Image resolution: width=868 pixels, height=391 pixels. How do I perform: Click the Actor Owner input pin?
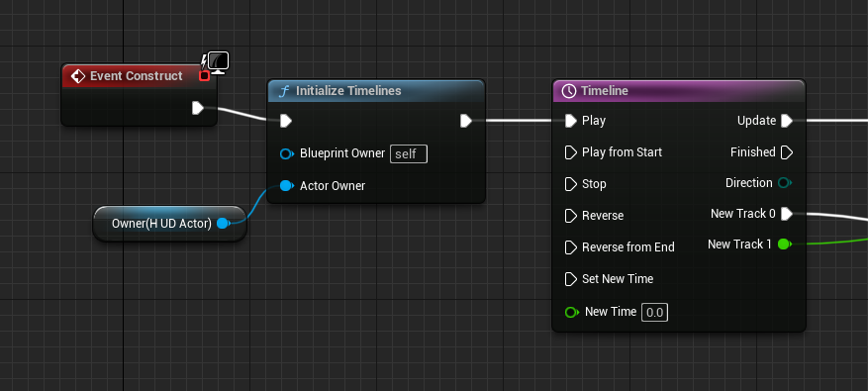click(x=287, y=185)
